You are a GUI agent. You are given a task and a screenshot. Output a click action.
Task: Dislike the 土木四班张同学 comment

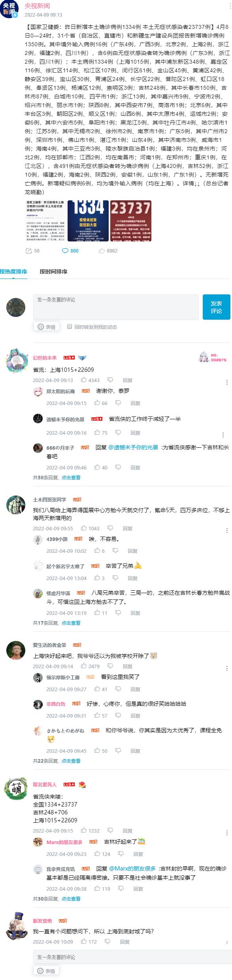pos(110,528)
